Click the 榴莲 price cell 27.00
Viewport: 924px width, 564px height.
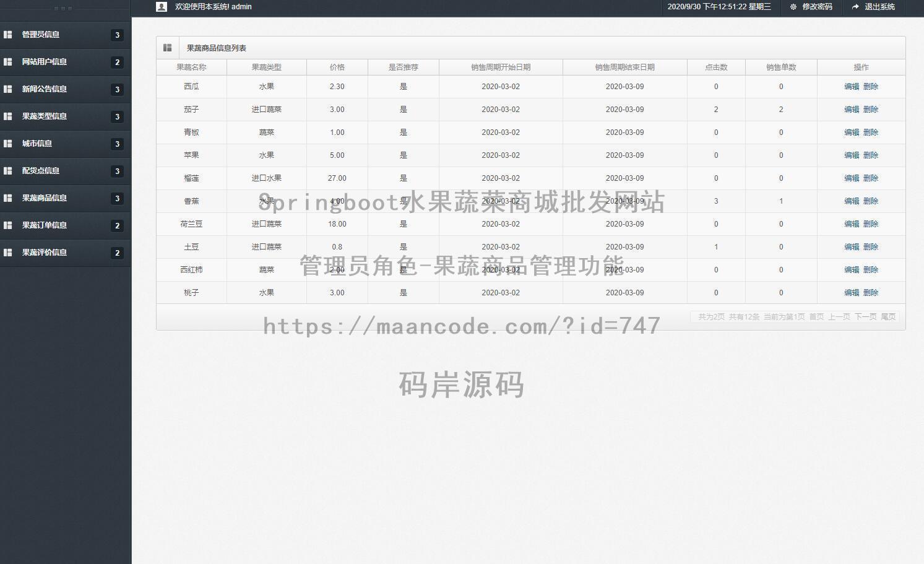tap(337, 178)
